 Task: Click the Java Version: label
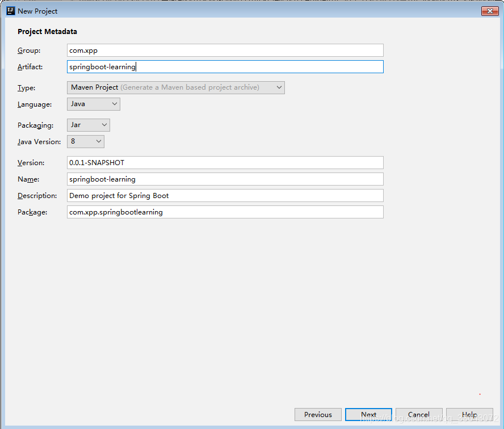(x=39, y=142)
